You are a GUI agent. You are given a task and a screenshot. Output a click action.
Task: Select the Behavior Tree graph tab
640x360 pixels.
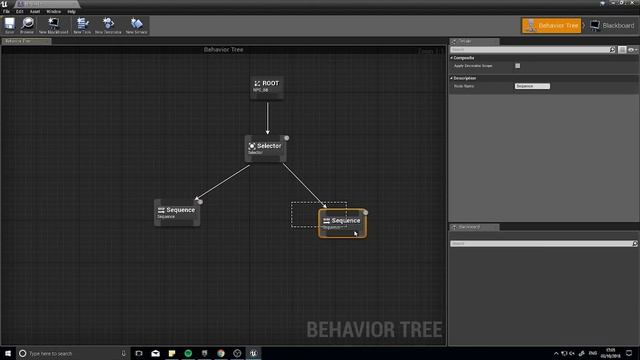27,41
